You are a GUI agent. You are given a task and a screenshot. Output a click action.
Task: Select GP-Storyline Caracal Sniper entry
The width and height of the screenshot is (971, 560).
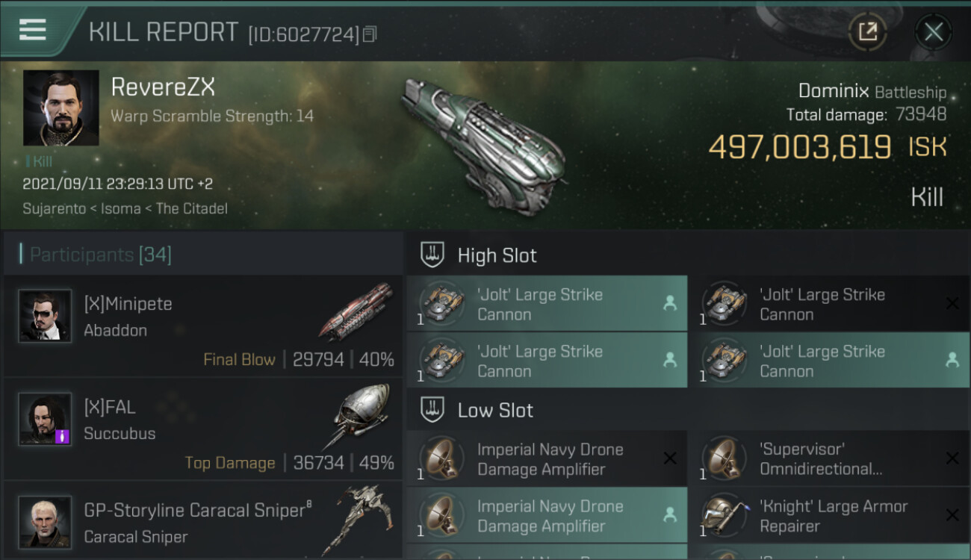click(202, 521)
